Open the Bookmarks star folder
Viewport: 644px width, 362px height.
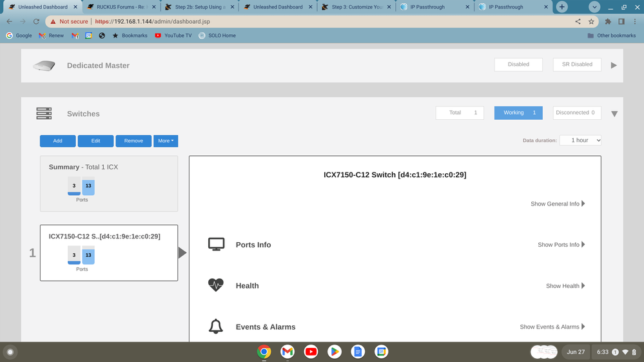(x=130, y=35)
